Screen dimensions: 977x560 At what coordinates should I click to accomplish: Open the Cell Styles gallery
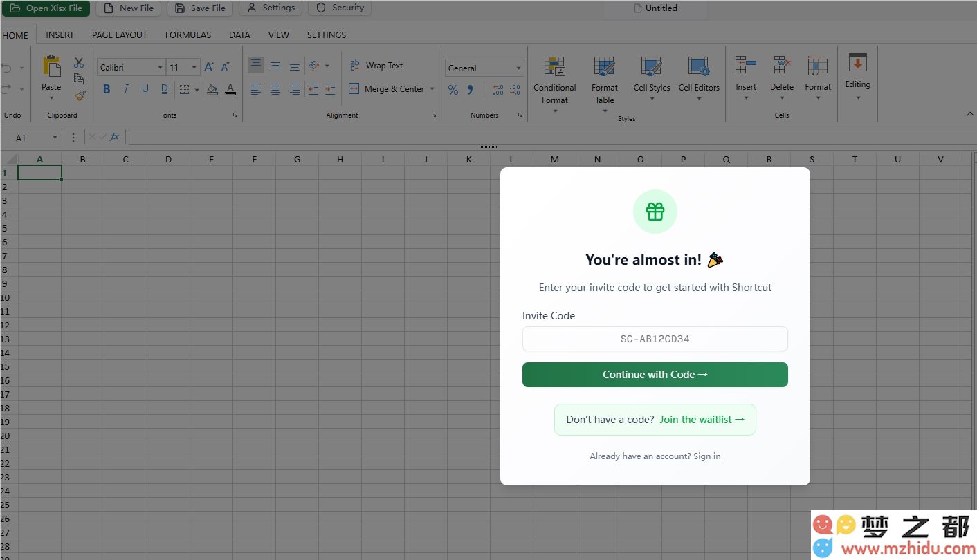[652, 78]
